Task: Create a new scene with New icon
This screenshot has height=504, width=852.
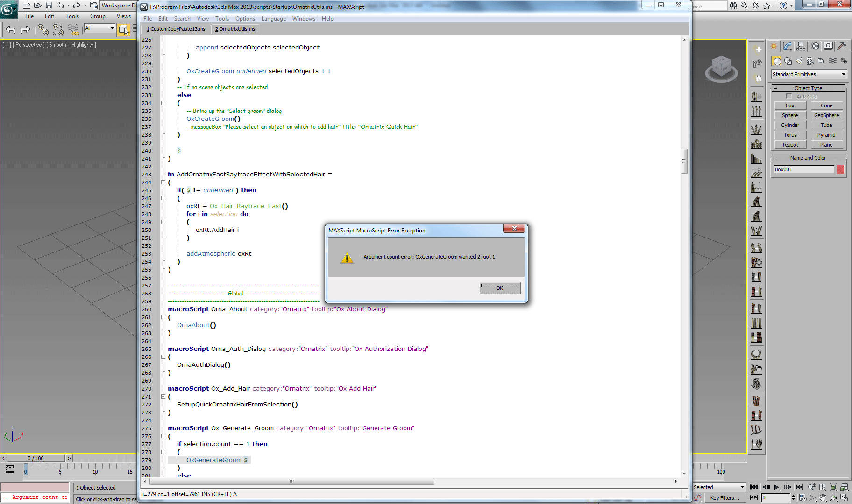Action: [27, 6]
